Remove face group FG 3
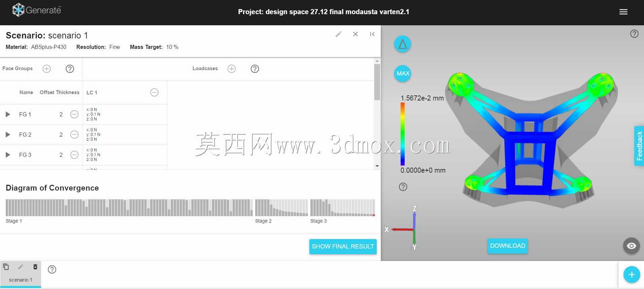This screenshot has height=289, width=644. click(x=74, y=155)
